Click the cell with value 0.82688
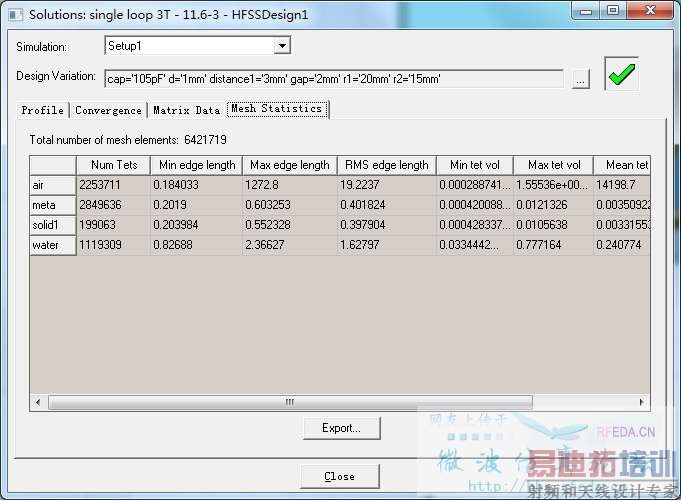The height and width of the screenshot is (501, 681). pos(197,245)
